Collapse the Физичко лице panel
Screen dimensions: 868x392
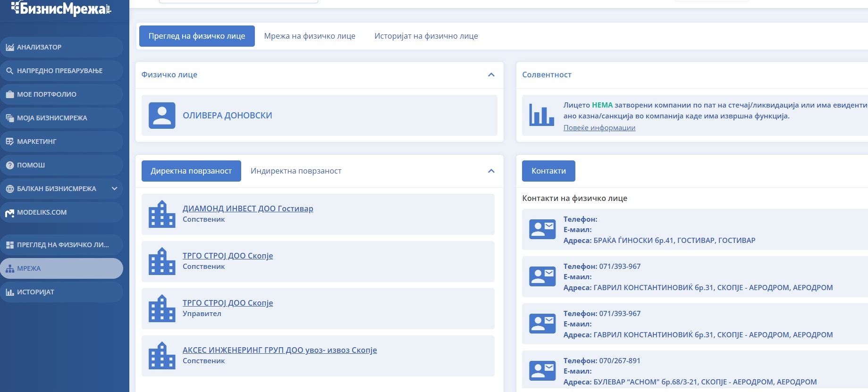pos(491,75)
